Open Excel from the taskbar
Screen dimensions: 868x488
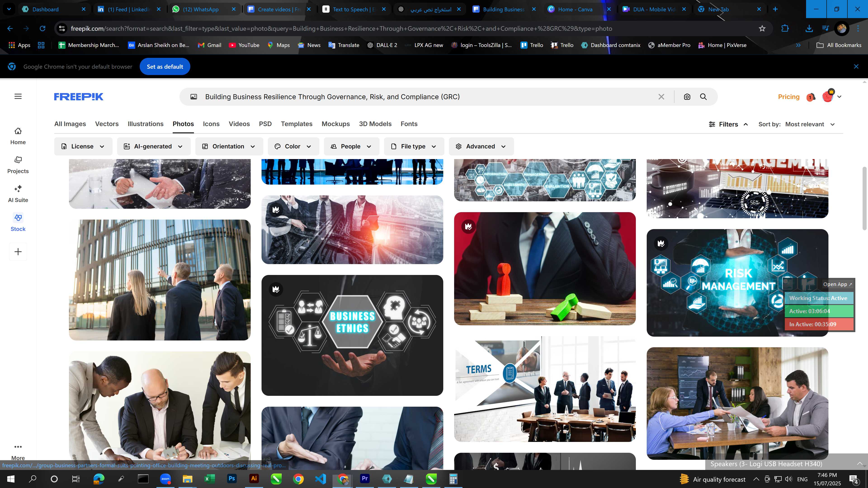pos(209,479)
